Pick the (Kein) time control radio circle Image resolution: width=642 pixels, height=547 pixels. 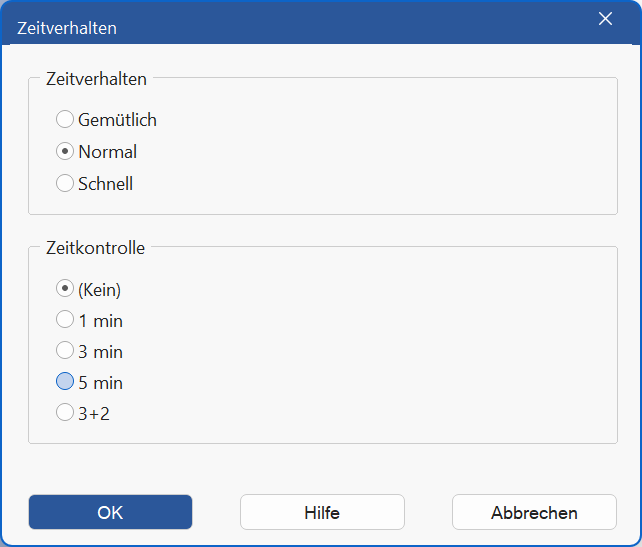(65, 289)
